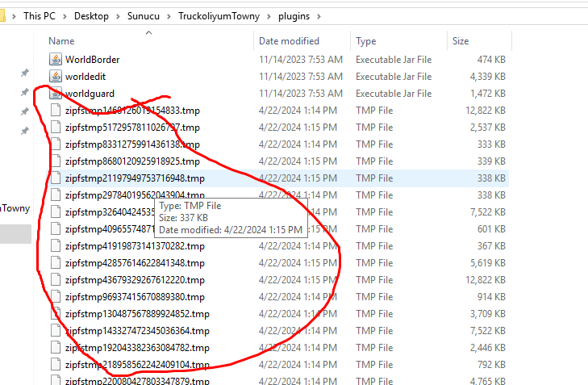
Task: Open dropdown chevron after plugins breadcrumb
Action: [319, 16]
